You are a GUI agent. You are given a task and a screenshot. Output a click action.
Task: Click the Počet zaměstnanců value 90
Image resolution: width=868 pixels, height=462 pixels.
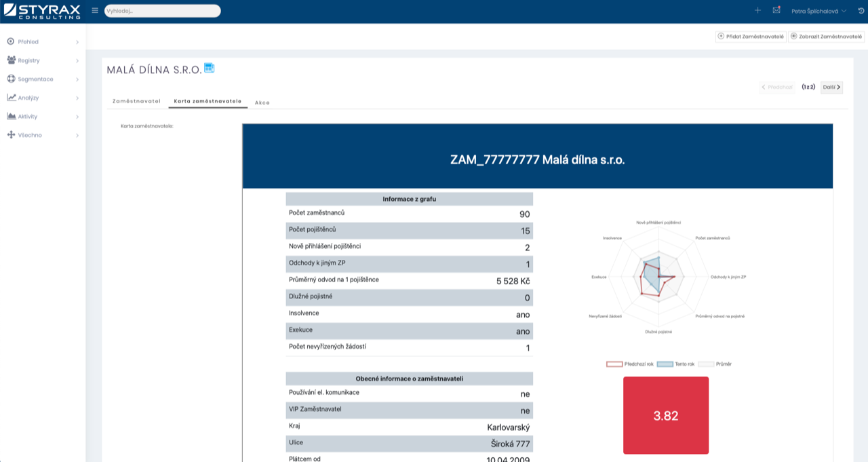pos(524,214)
